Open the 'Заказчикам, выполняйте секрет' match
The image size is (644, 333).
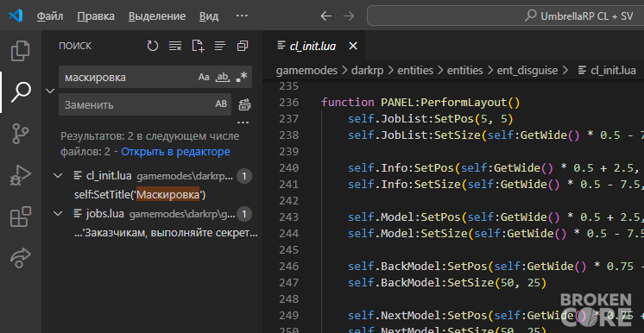(167, 233)
